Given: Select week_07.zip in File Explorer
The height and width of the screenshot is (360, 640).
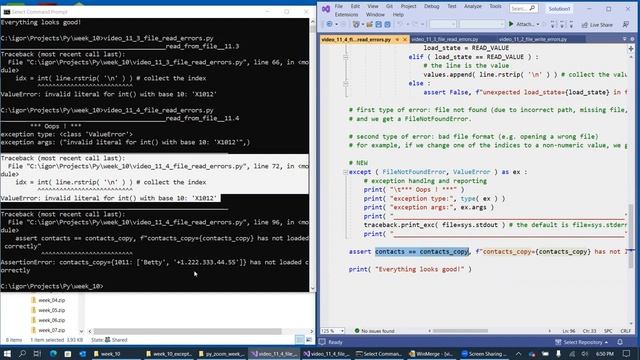Looking at the screenshot, I should coord(51,330).
